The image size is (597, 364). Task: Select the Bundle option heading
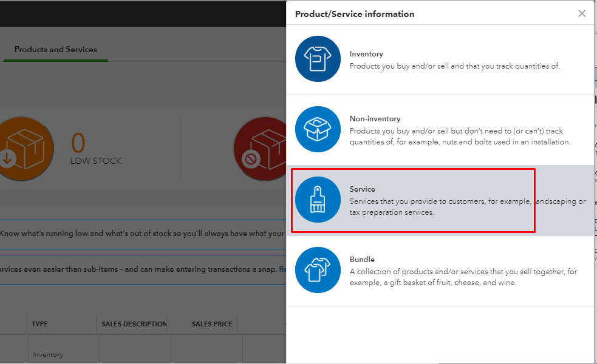[362, 260]
